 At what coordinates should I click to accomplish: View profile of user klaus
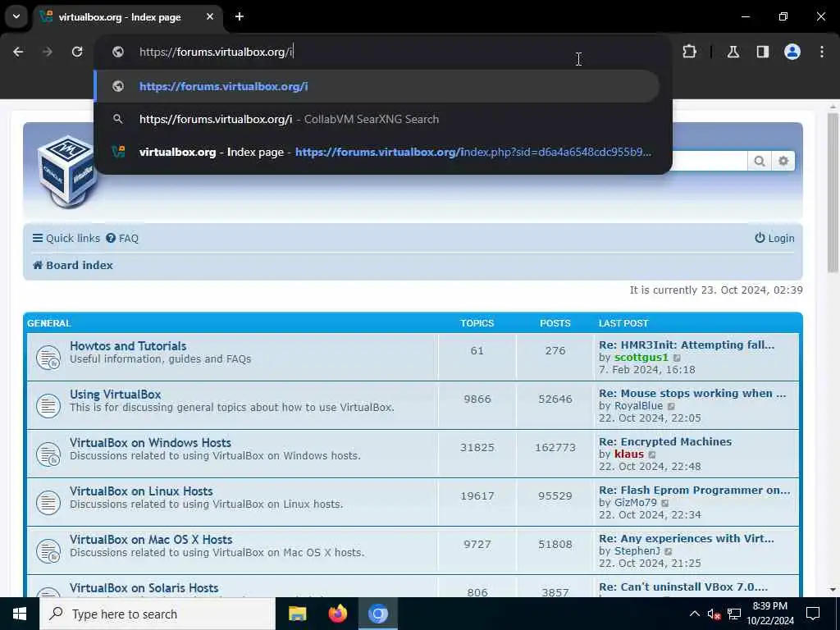pyautogui.click(x=629, y=454)
